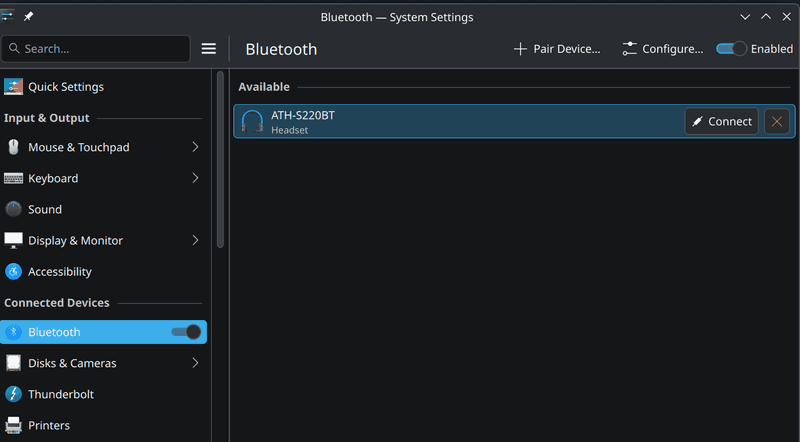Click the Printers icon in sidebar
This screenshot has height=442, width=800.
coord(13,425)
